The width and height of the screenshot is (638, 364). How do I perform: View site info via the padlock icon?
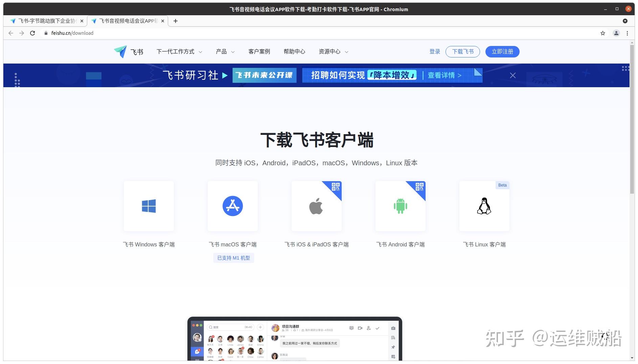tap(46, 33)
